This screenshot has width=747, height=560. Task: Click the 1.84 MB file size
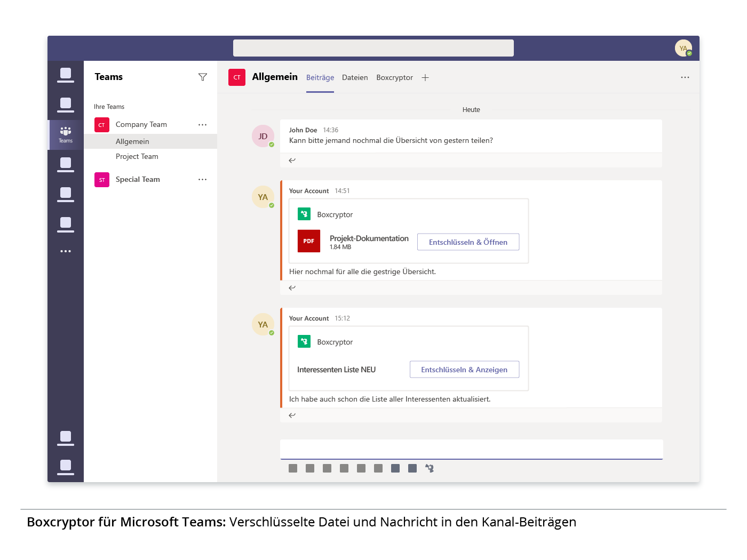[x=340, y=247]
